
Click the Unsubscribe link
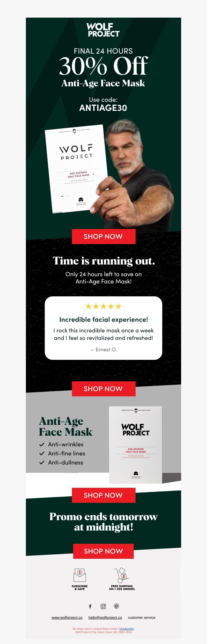coord(127,629)
